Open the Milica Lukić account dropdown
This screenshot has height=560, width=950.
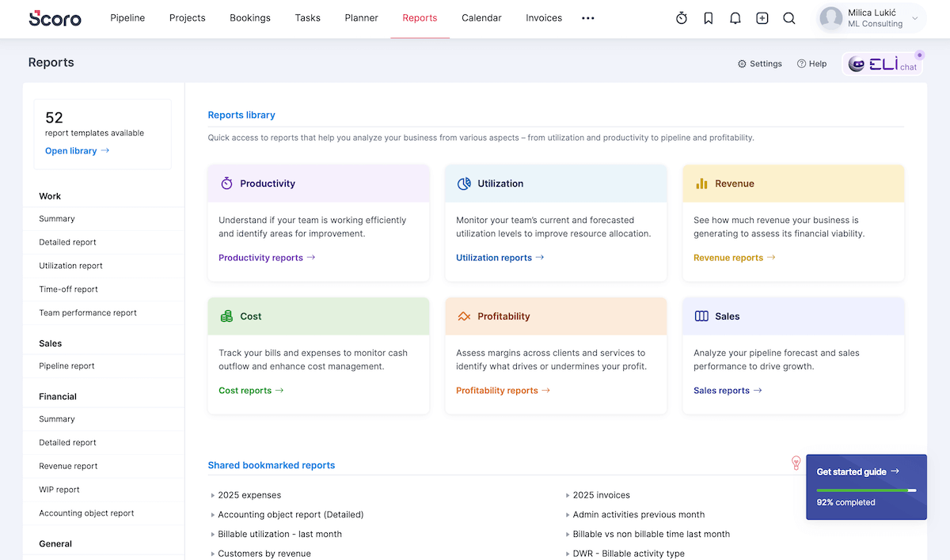click(x=869, y=17)
